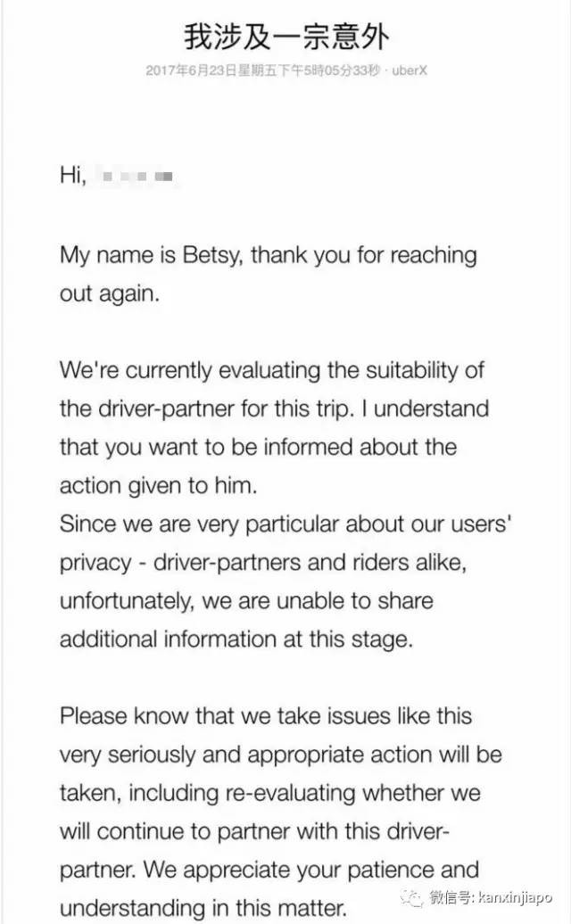Click the line 'taken, including re-evaluating whether we'
The image size is (571, 924).
coord(270,792)
